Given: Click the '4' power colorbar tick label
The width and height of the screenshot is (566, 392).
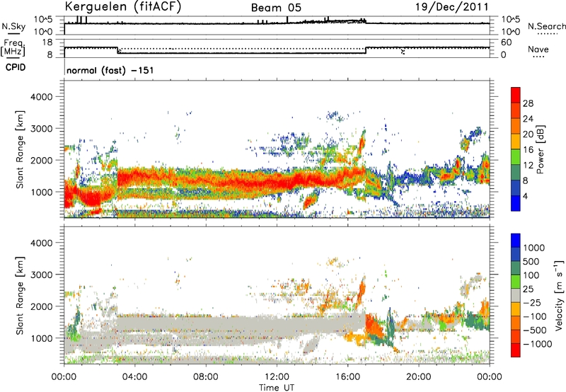Looking at the screenshot, I should 525,197.
